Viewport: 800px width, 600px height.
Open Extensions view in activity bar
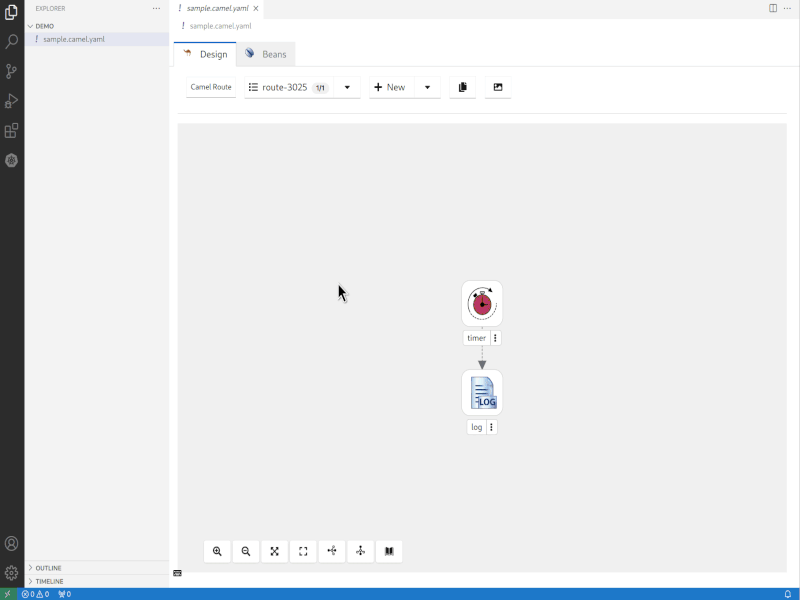(x=12, y=131)
